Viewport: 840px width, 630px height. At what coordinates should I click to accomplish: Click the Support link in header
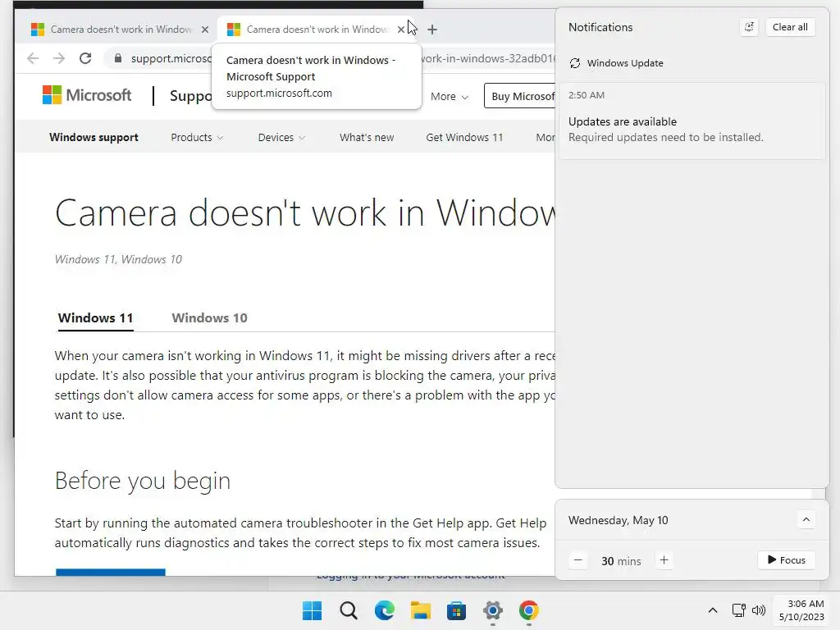[190, 96]
